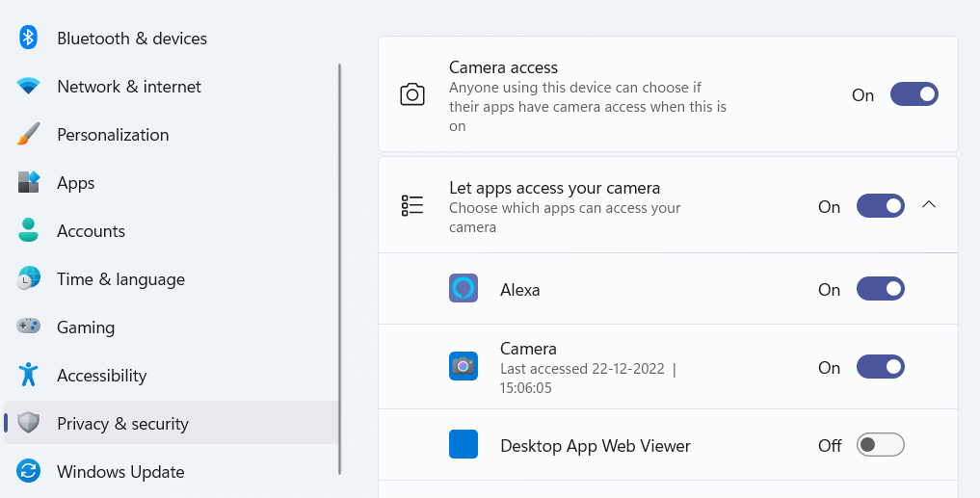Select Privacy & security in the sidebar

coord(170,423)
